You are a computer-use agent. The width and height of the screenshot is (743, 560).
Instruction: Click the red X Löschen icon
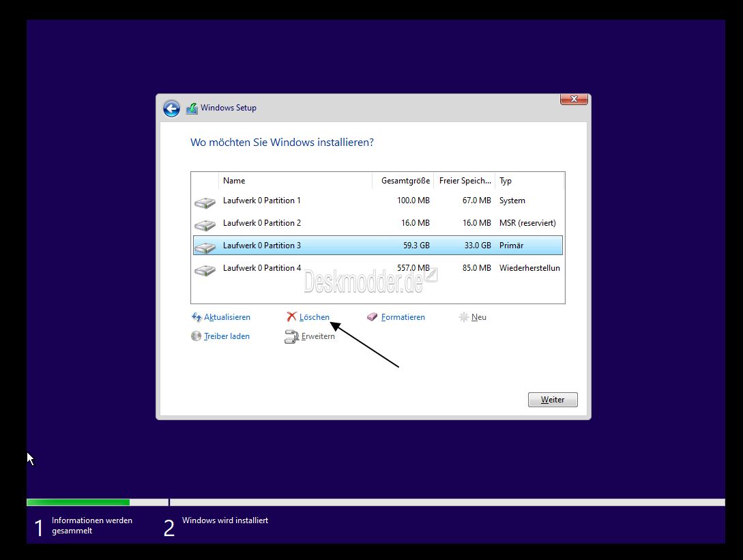[292, 316]
